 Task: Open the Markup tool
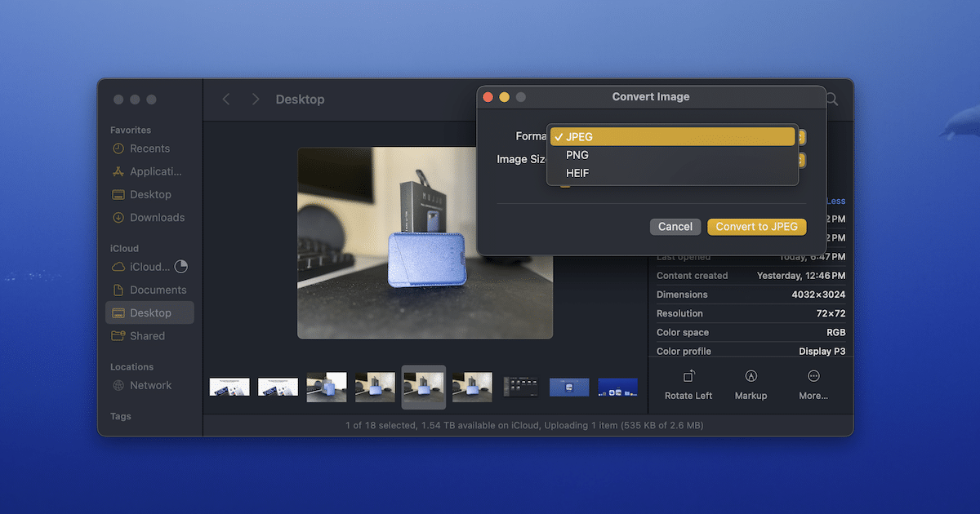pos(751,376)
